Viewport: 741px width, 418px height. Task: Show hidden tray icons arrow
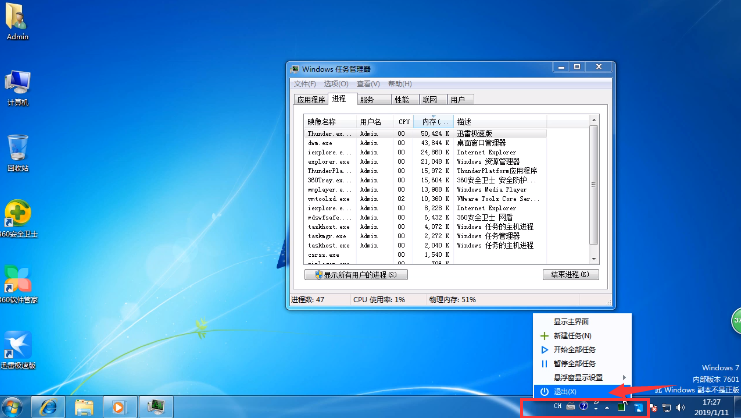[x=607, y=407]
